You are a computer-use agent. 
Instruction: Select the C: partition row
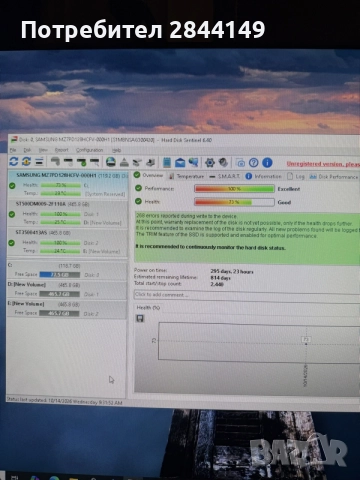(67, 271)
